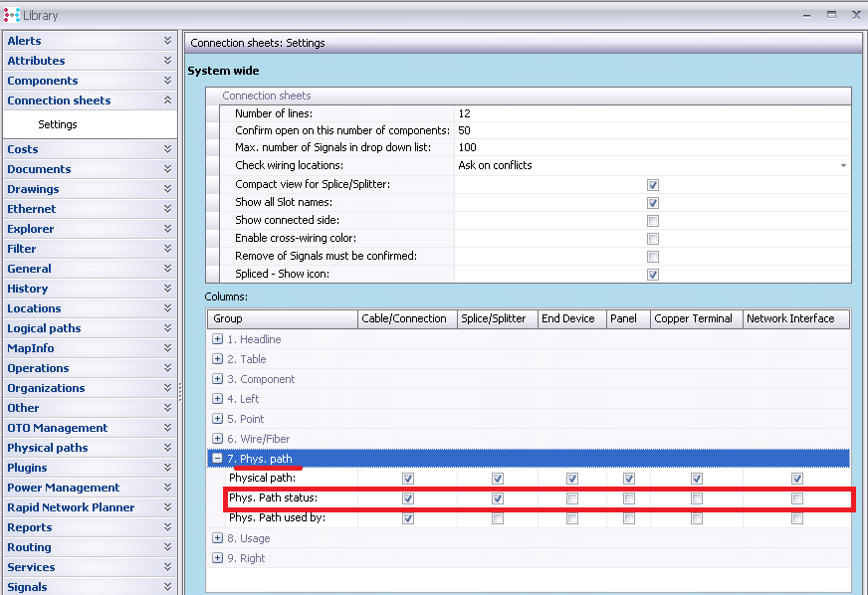Toggle Spliced - Show icon checkbox

coord(653,275)
